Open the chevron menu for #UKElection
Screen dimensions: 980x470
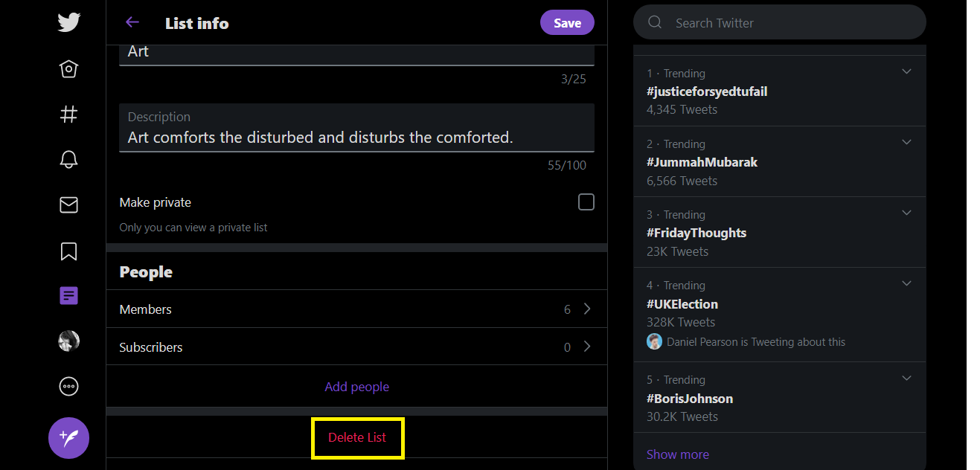[906, 283]
